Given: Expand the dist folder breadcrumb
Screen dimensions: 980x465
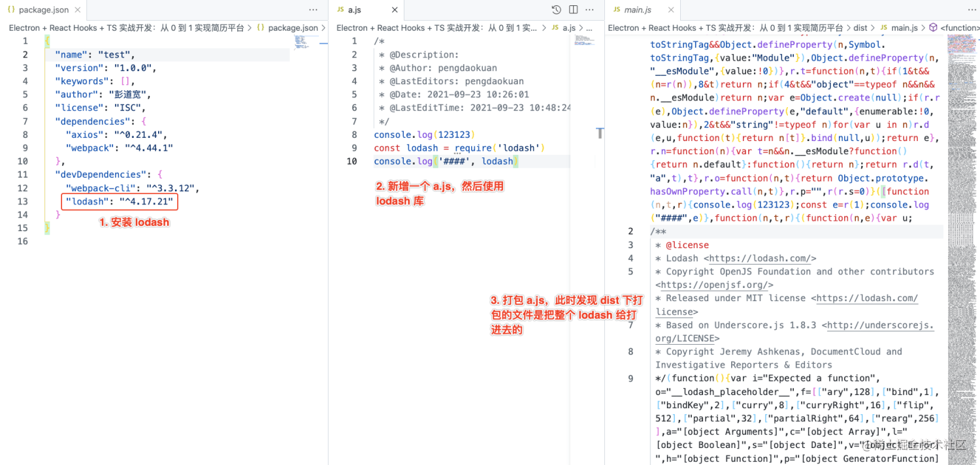Looking at the screenshot, I should [x=860, y=28].
